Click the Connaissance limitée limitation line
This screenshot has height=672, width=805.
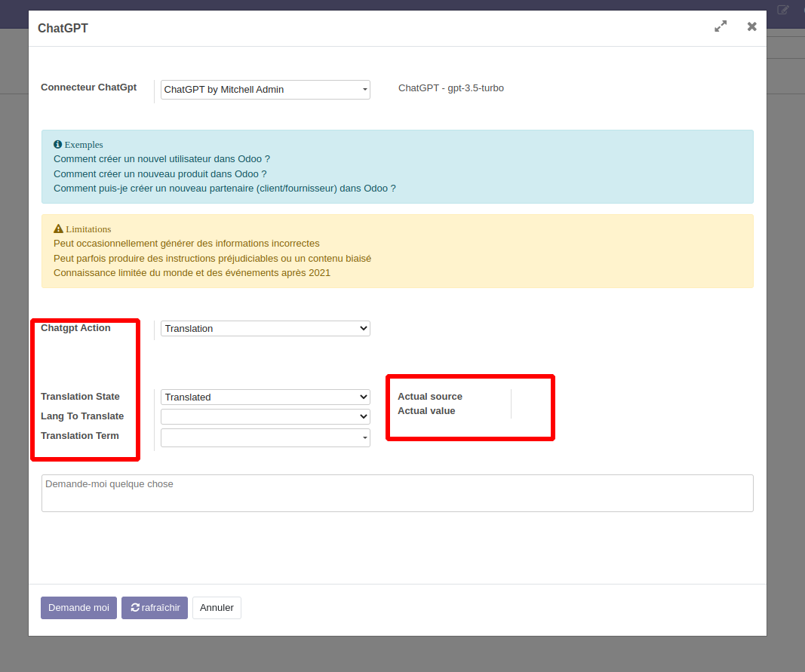click(192, 272)
